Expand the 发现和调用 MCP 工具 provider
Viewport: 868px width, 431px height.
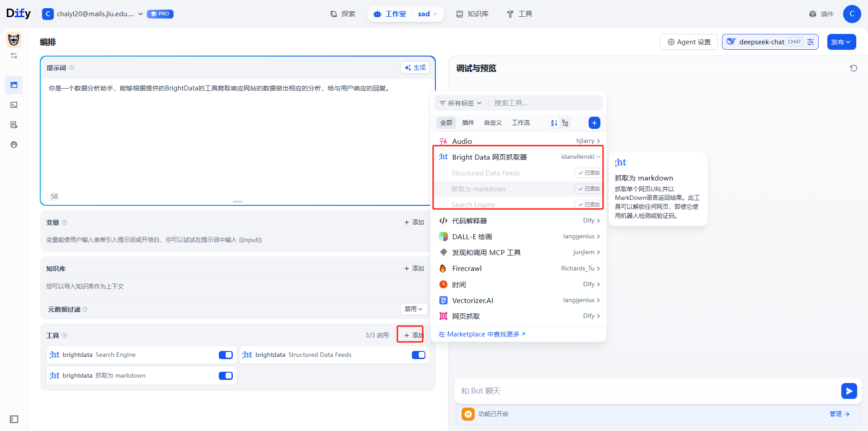pyautogui.click(x=519, y=252)
